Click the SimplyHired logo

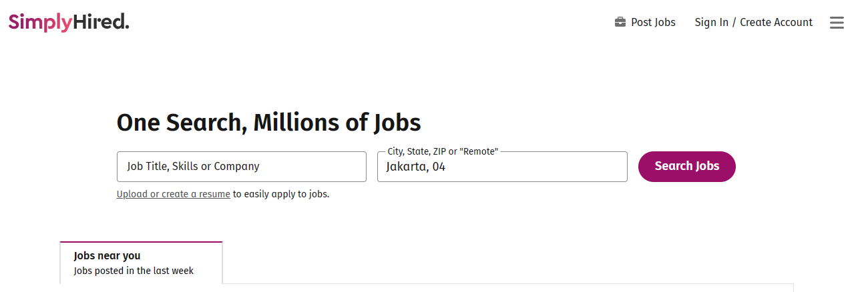tap(69, 23)
